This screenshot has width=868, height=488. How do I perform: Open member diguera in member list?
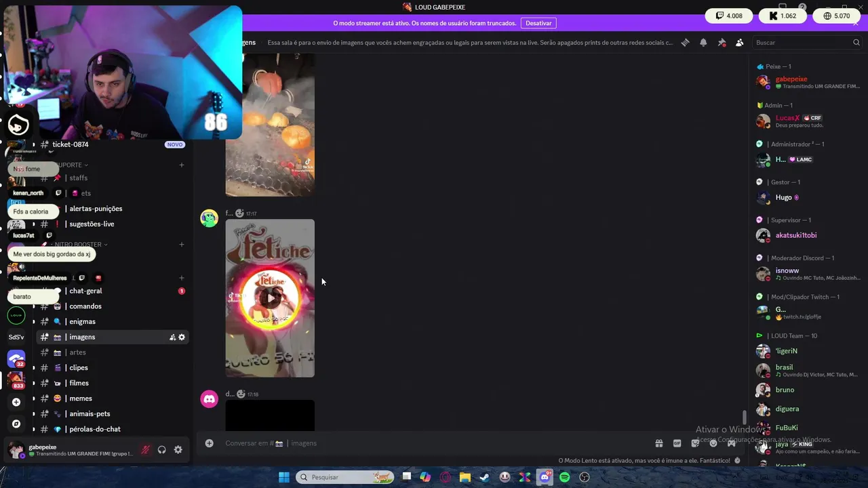click(810, 409)
